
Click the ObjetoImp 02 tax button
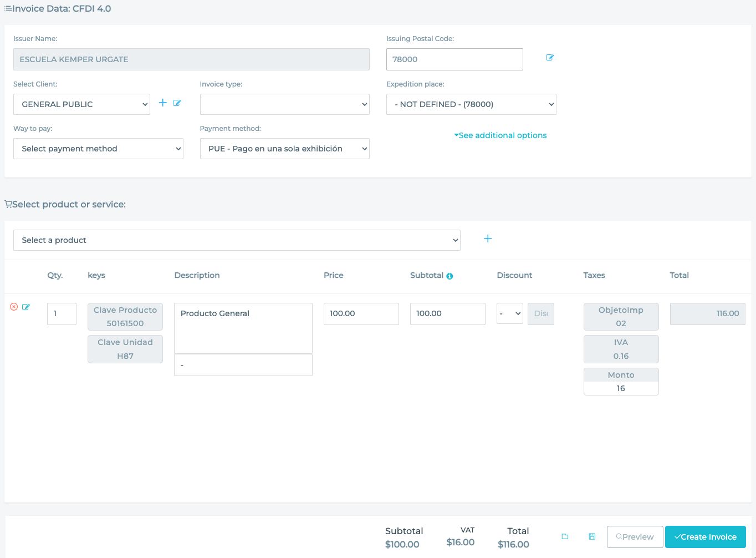tap(621, 317)
